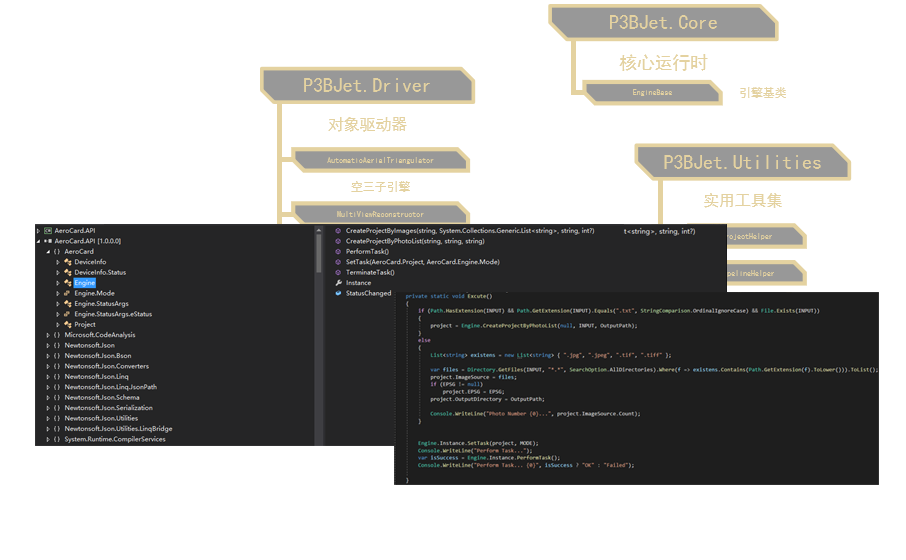
Task: Select Newtonsoft.Json.Linq.JsonPath namespace
Action: 110,387
